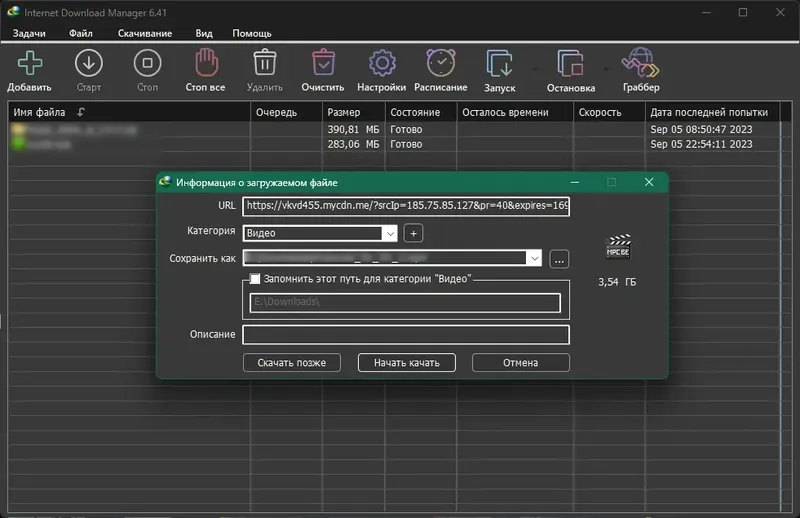Screen dimensions: 800x518
Task: Open dropdown arrow next to Остановка icon
Action: click(606, 68)
